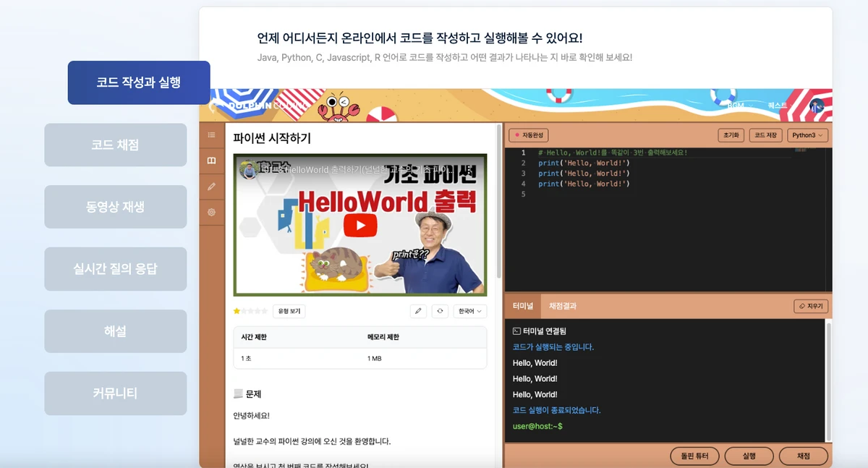Click the comment on editor line 1

(613, 153)
